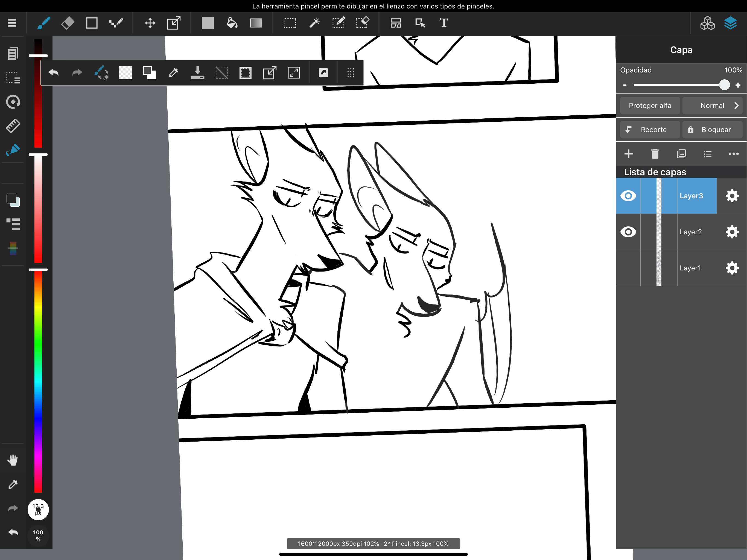Screen dimensions: 747x560
Task: Add a new layer with plus icon
Action: click(x=628, y=154)
